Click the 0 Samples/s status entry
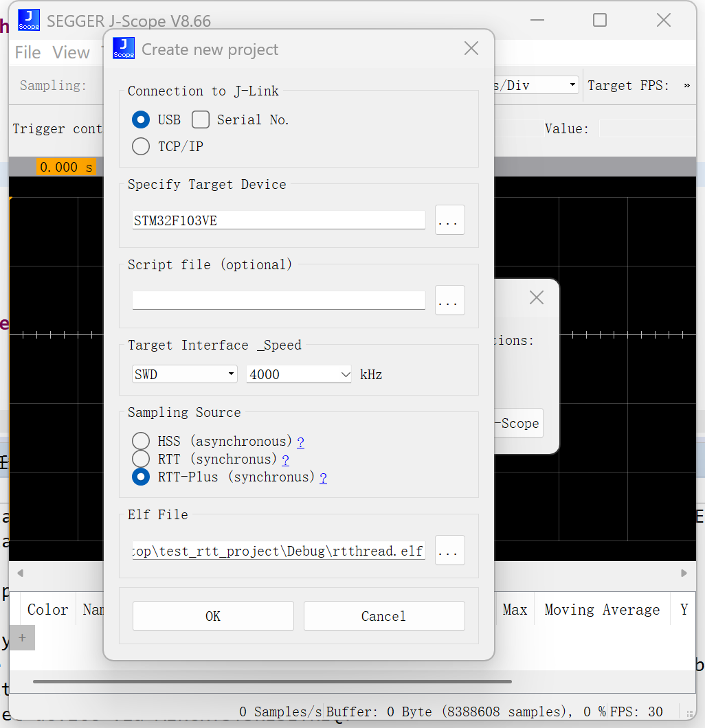 point(280,712)
